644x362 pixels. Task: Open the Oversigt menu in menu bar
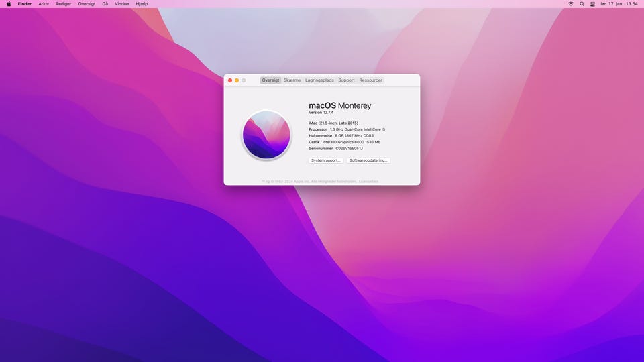pos(87,4)
